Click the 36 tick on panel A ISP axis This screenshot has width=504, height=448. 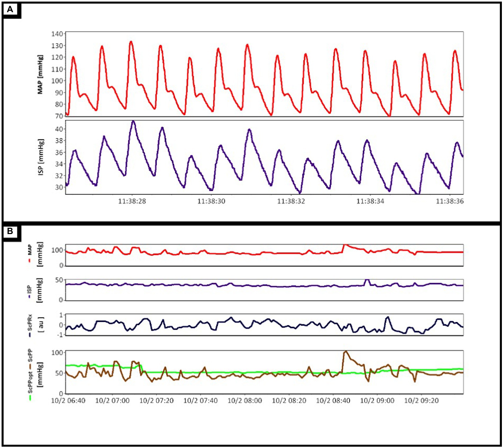click(59, 153)
